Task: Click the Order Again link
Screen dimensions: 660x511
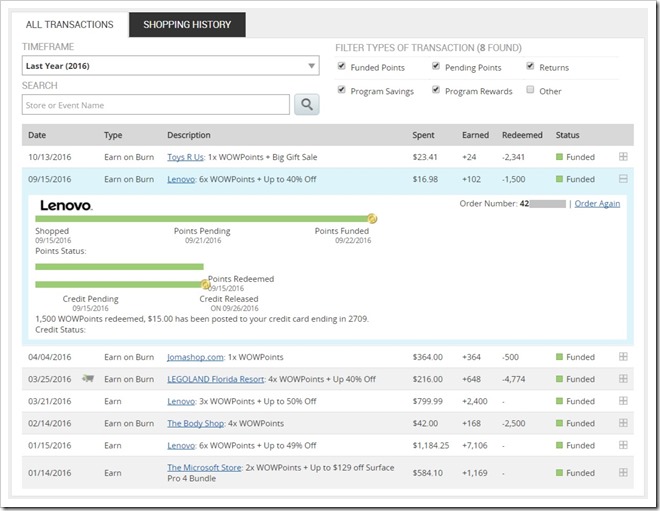Action: [x=597, y=204]
